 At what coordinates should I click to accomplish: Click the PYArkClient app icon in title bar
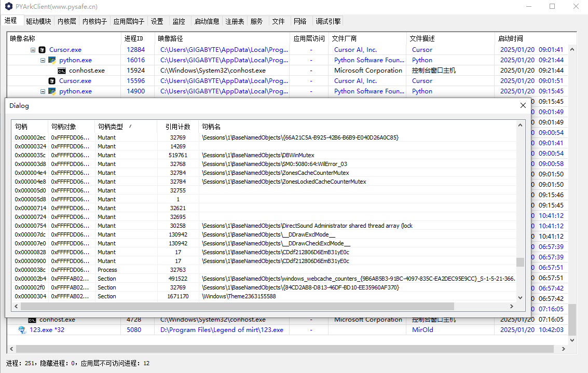[x=8, y=7]
